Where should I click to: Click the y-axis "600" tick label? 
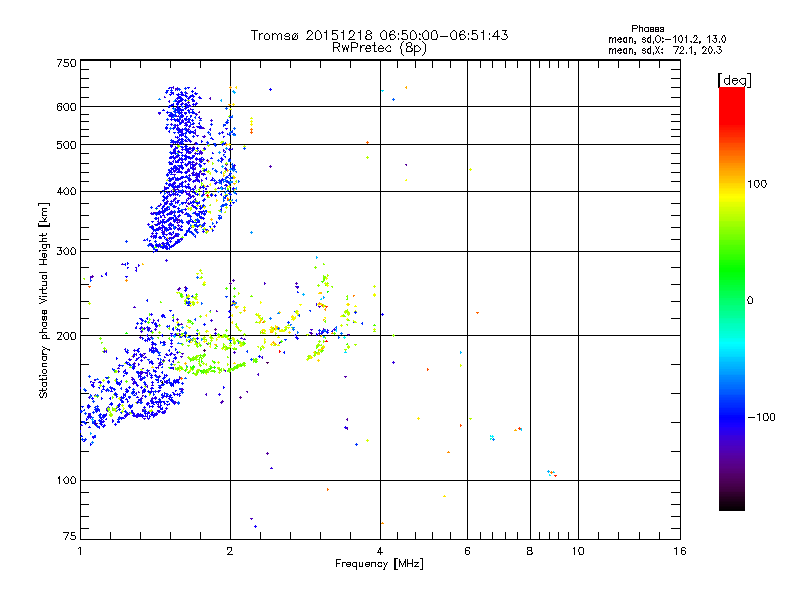pyautogui.click(x=66, y=107)
